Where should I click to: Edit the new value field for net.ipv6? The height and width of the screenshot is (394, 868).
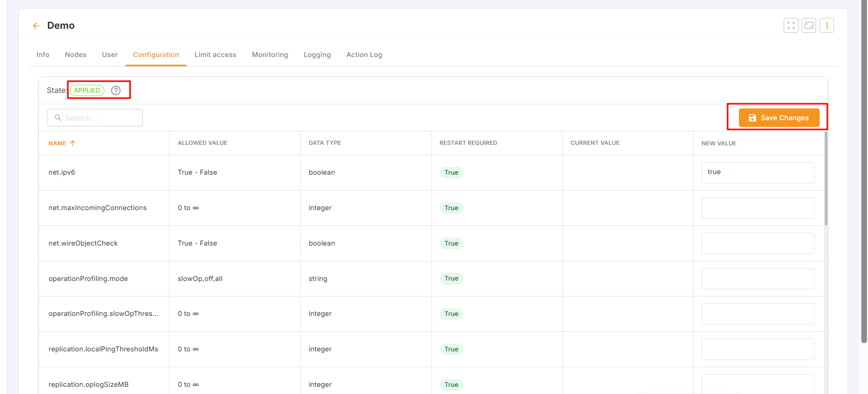[757, 173]
